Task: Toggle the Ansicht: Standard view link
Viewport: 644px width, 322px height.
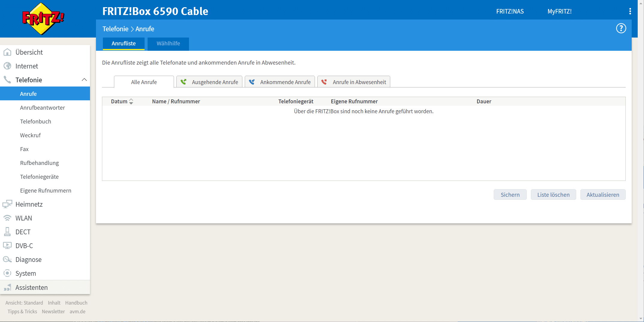Action: [24, 303]
